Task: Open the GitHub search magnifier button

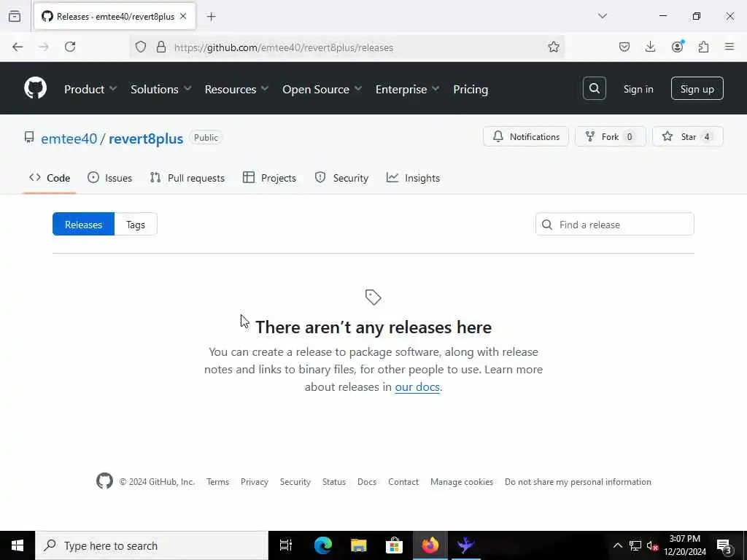Action: pos(594,88)
